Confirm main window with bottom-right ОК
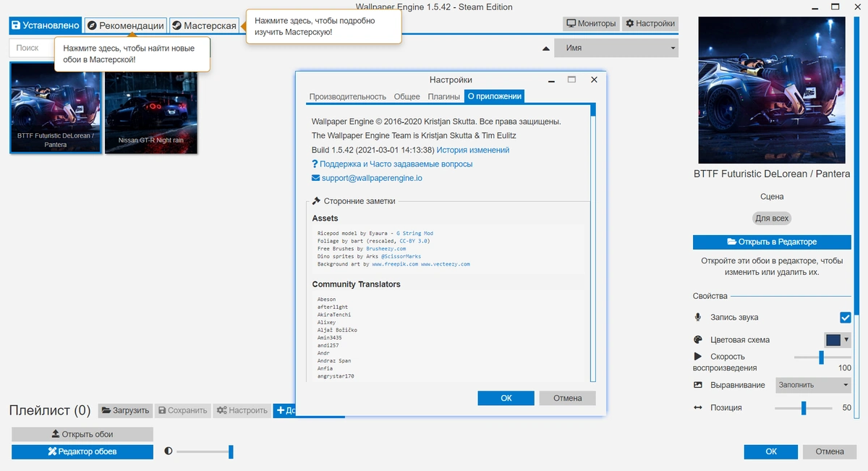 pos(772,451)
